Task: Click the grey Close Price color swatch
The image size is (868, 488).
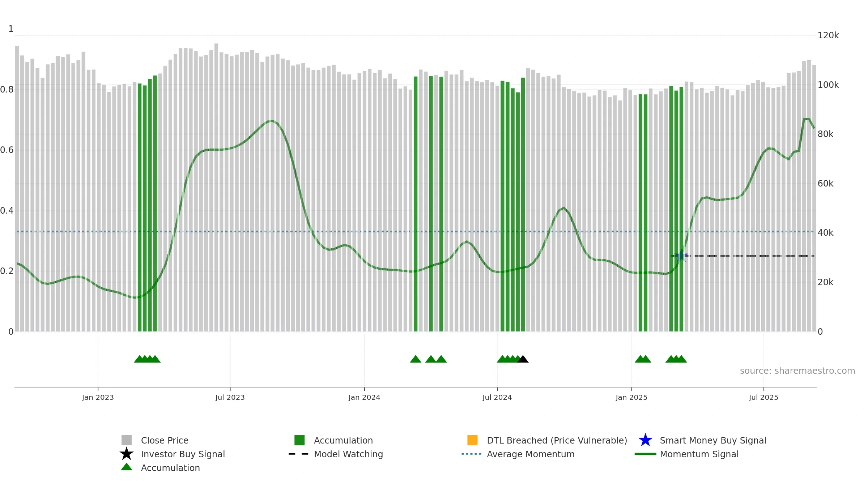Action: pos(127,440)
